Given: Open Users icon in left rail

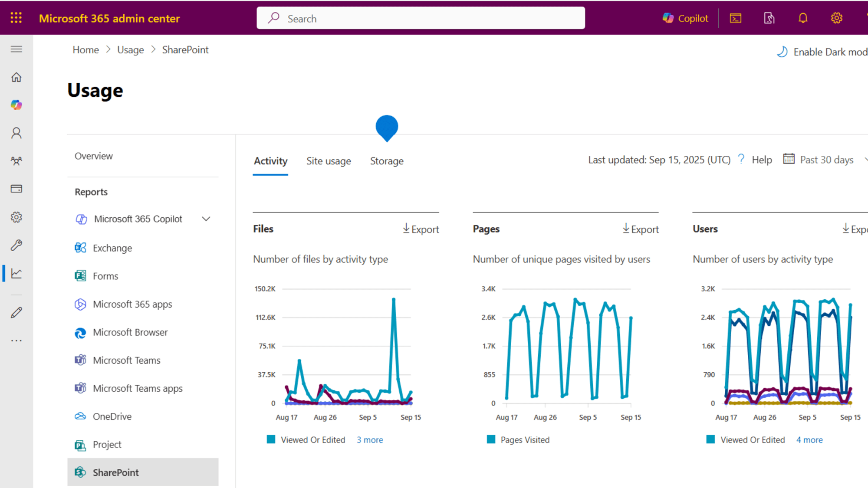Looking at the screenshot, I should (16, 133).
